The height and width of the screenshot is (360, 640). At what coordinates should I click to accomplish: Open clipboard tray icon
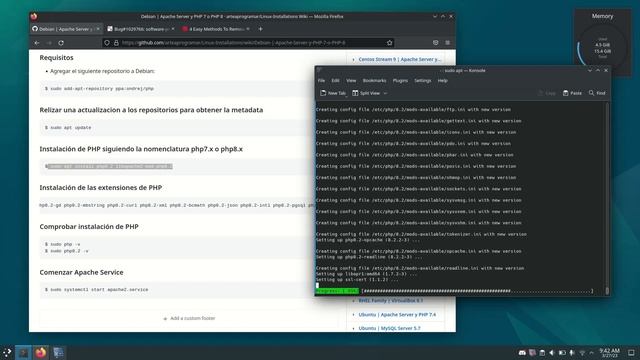(x=542, y=353)
